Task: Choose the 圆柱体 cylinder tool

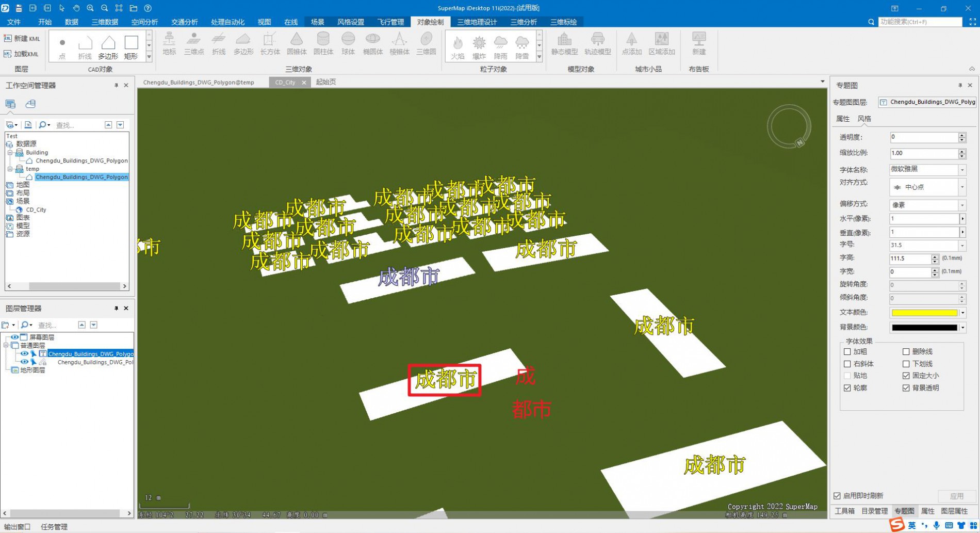Action: click(323, 44)
